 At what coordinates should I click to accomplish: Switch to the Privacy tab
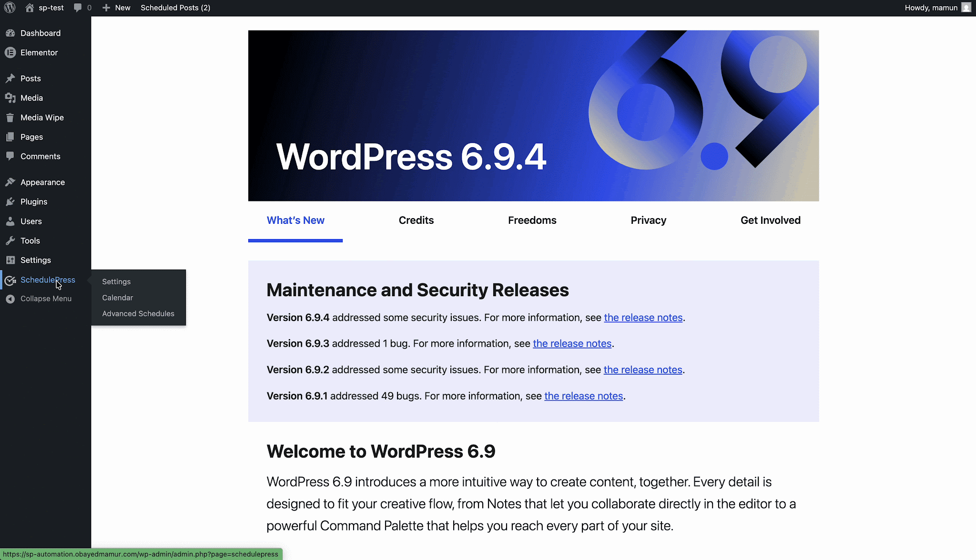click(x=649, y=220)
